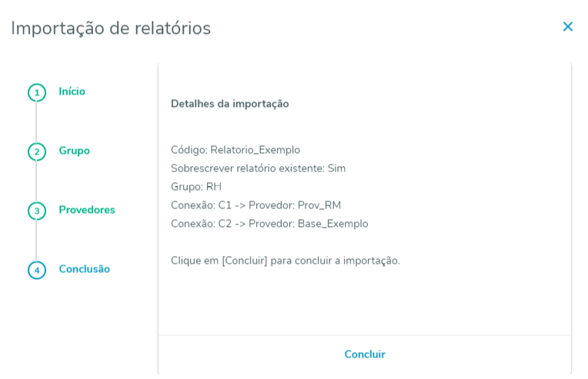This screenshot has width=588, height=379.
Task: Click the step 4 circle icon
Action: click(37, 270)
